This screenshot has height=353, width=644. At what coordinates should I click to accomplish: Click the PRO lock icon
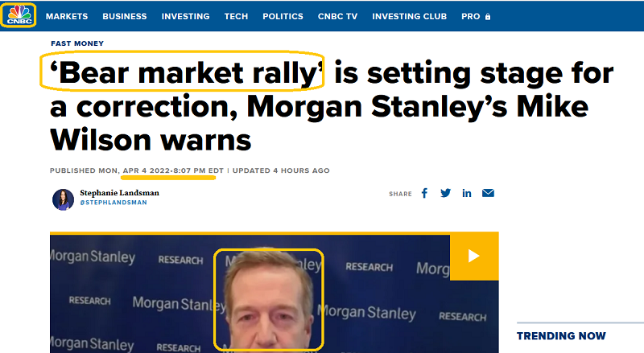(x=488, y=16)
